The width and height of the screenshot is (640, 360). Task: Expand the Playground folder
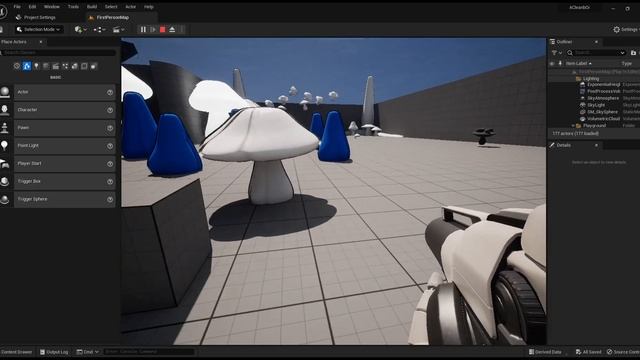(573, 126)
